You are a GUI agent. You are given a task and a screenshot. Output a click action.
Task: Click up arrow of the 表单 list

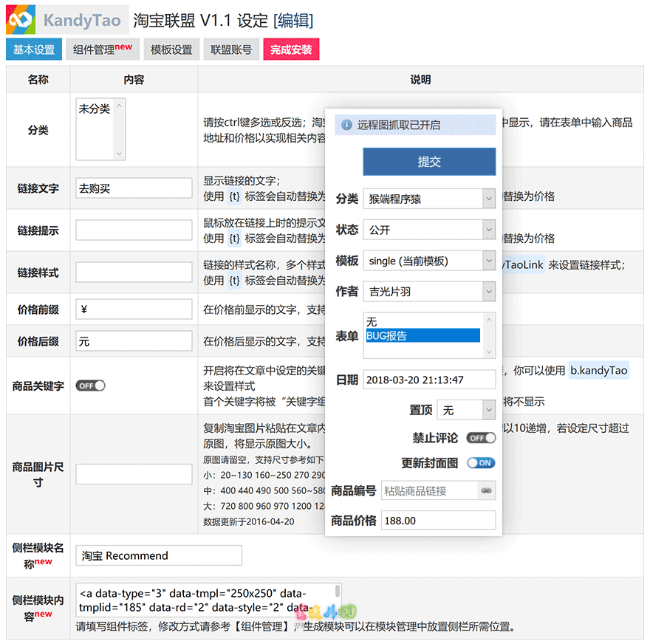(489, 320)
